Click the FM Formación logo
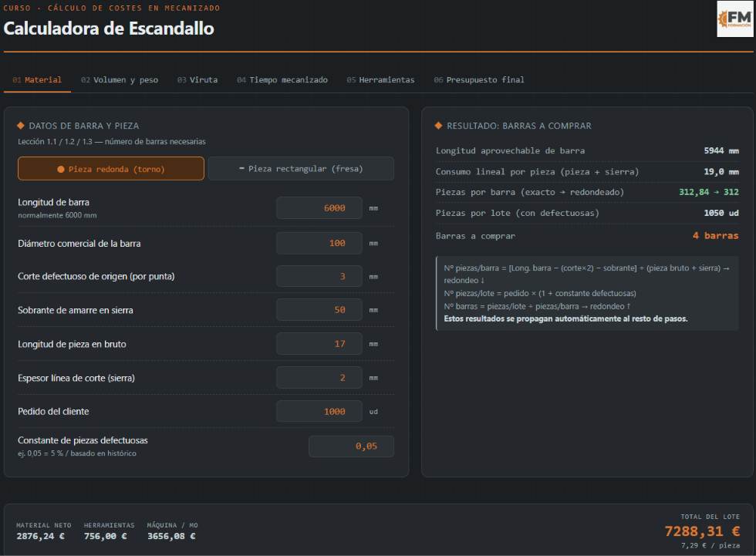This screenshot has width=756, height=556. [734, 19]
